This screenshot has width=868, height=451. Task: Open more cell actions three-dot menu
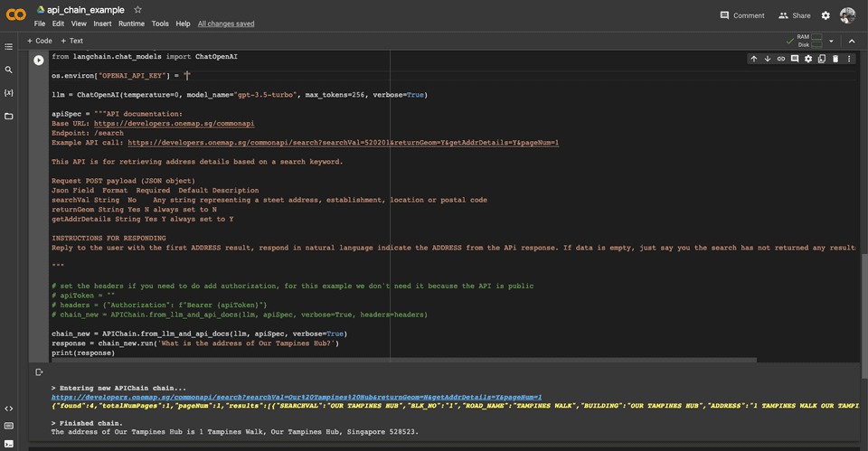click(849, 59)
